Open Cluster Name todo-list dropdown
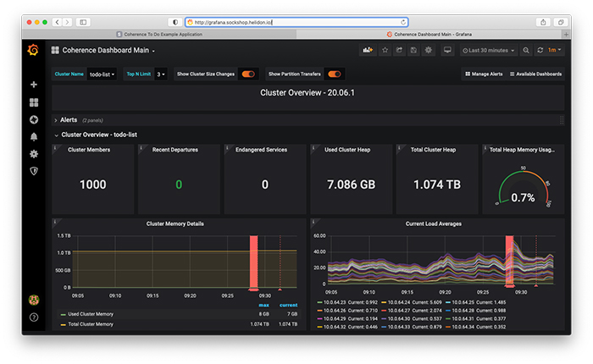The image size is (593, 364). tap(102, 74)
